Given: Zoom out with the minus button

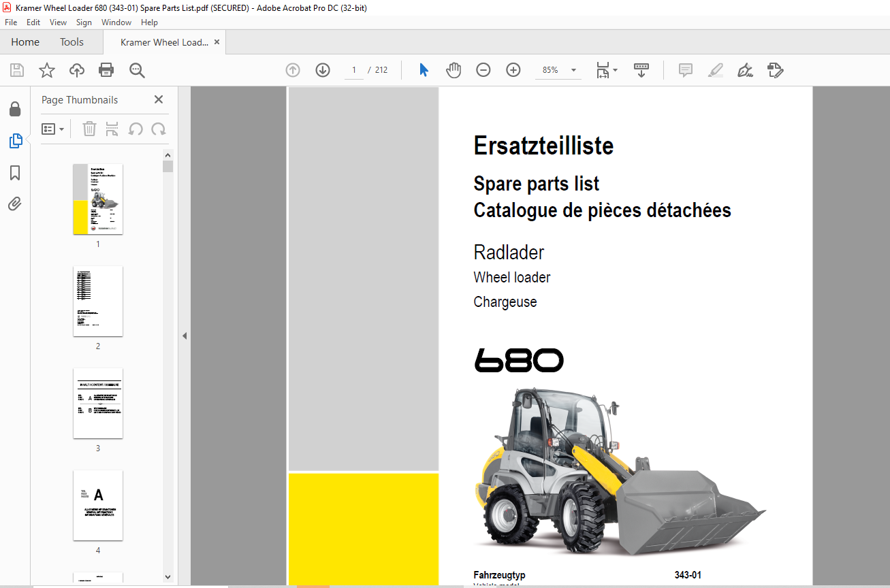Looking at the screenshot, I should (483, 70).
